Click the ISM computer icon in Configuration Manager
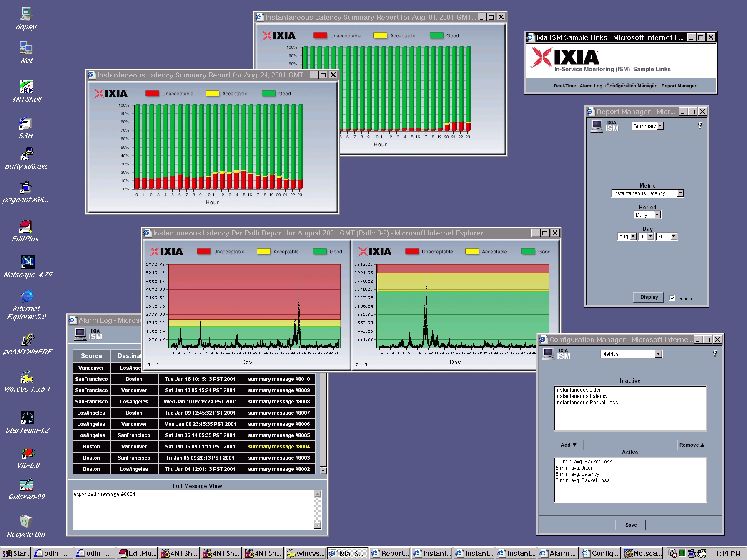 (548, 354)
